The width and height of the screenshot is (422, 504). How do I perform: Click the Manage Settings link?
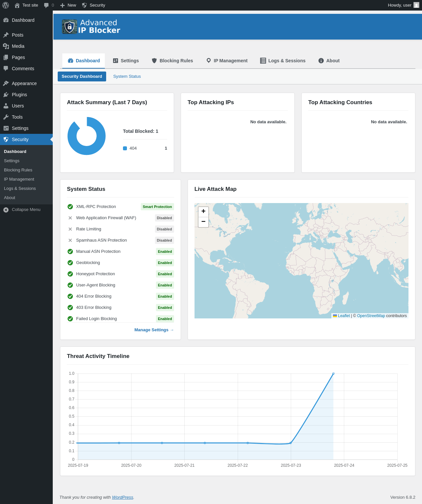(154, 330)
